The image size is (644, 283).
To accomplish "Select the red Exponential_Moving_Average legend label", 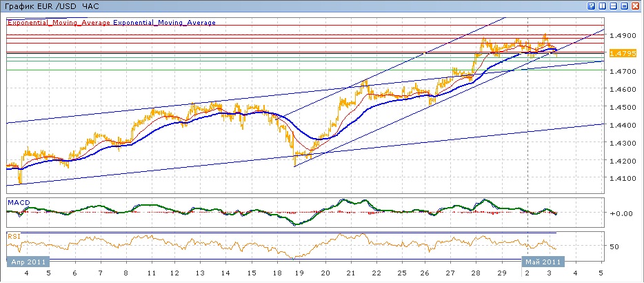I will pos(59,23).
